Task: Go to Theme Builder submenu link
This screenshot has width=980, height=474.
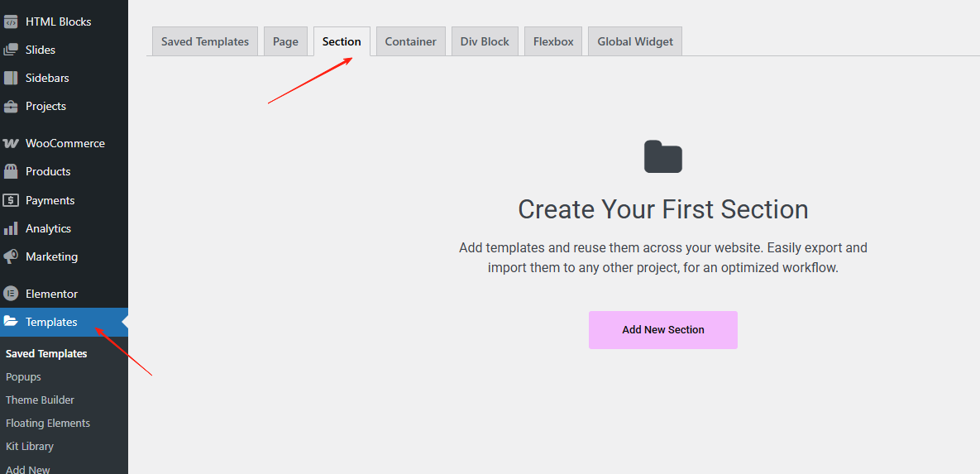Action: click(40, 400)
